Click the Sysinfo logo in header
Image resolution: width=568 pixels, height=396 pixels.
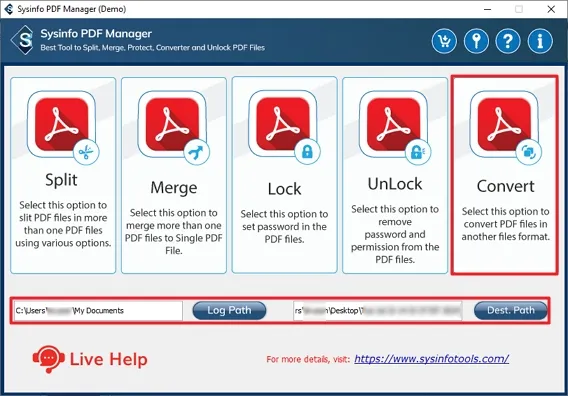pyautogui.click(x=23, y=40)
